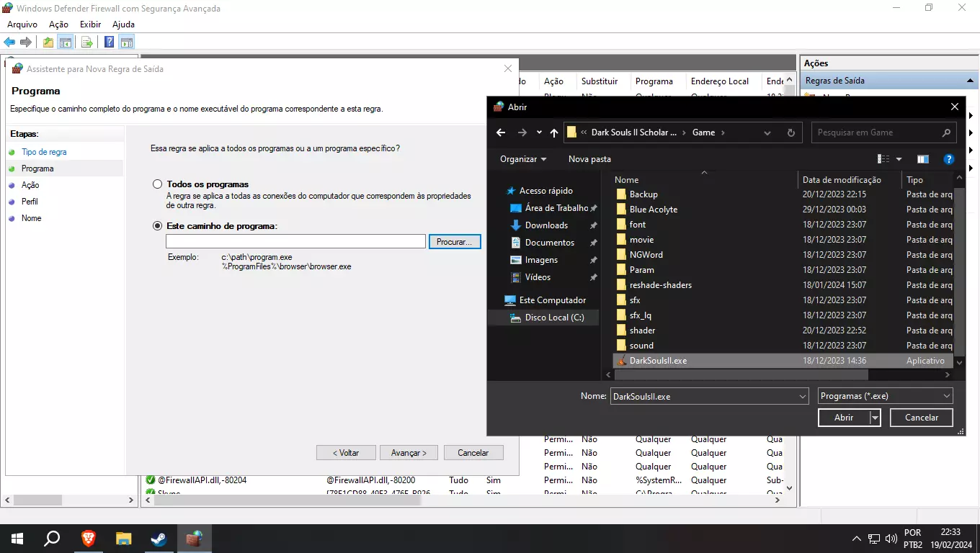This screenshot has height=553, width=980.
Task: Click the Procurar... button
Action: 454,242
